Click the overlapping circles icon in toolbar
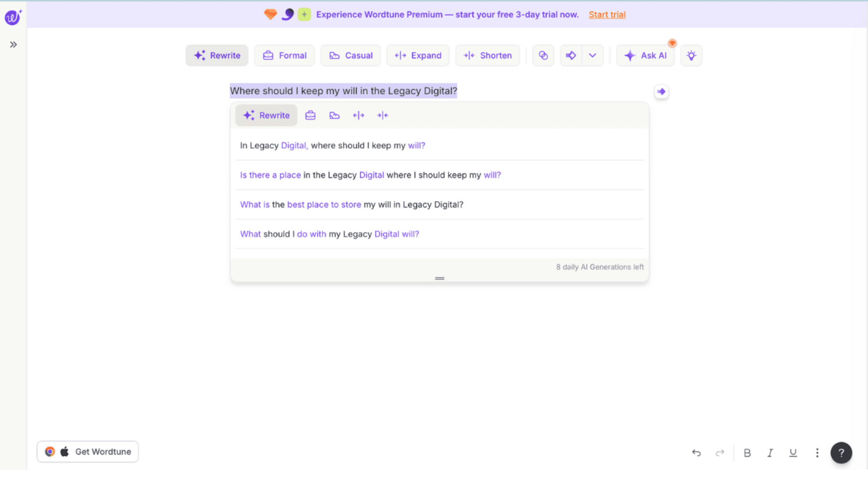 (543, 56)
